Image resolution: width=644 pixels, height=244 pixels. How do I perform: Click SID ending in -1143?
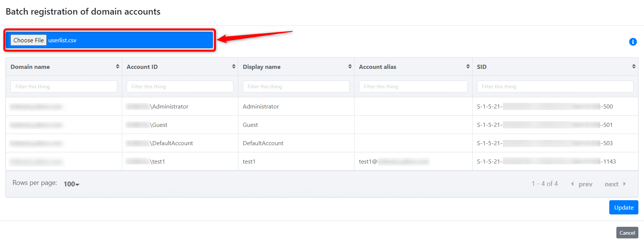[555, 161]
